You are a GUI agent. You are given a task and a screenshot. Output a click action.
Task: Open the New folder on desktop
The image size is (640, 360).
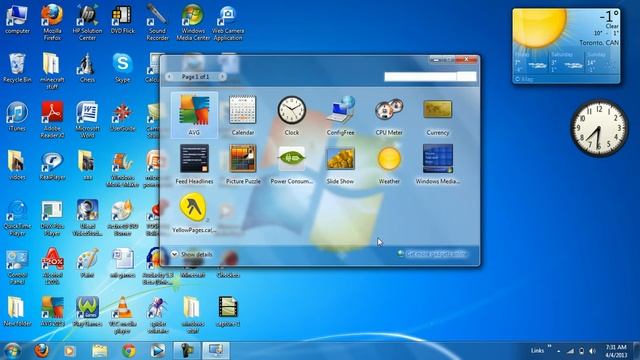[x=17, y=312]
